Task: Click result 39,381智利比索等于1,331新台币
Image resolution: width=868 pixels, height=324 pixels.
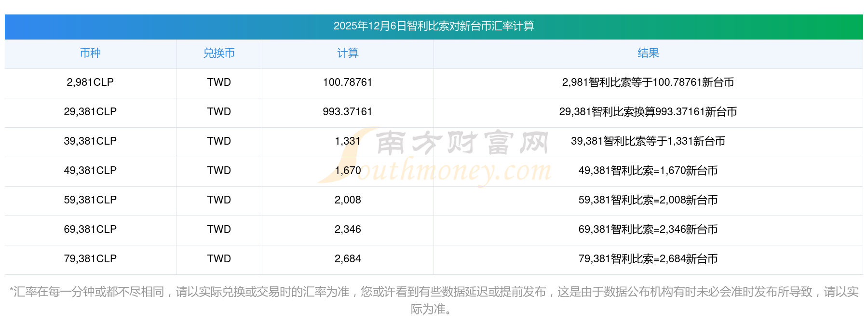Action: click(x=648, y=141)
